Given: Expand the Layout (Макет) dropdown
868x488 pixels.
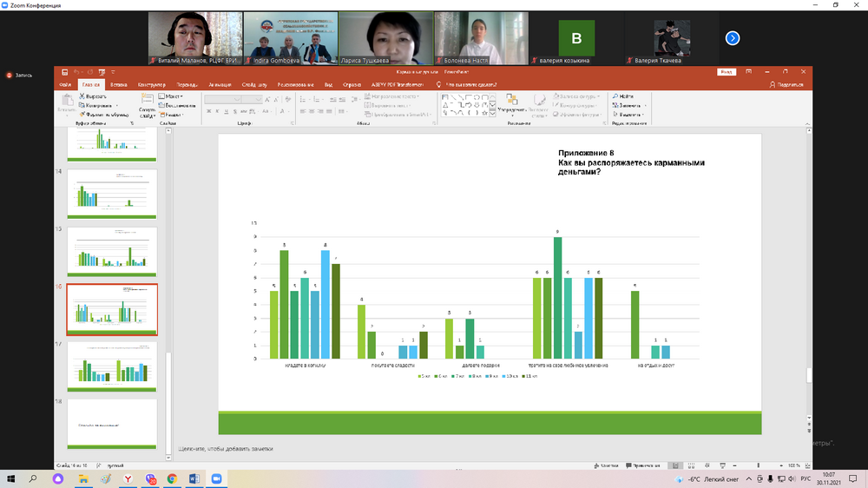Looking at the screenshot, I should [174, 96].
